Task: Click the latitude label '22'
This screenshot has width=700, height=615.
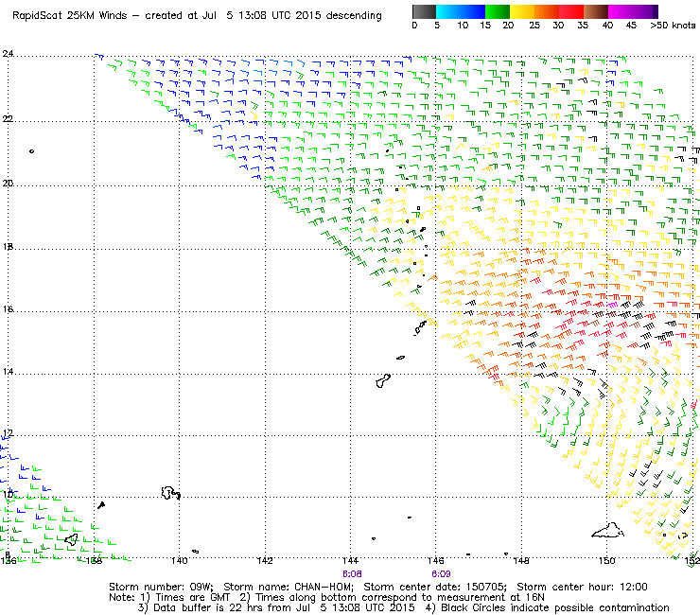Action: click(x=8, y=119)
